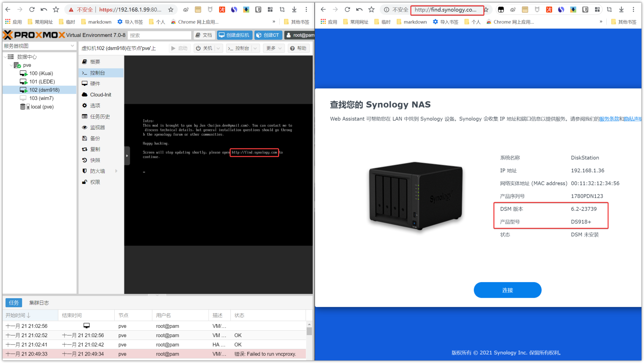The height and width of the screenshot is (363, 644).
Task: Collapse the pve node tree arrow
Action: click(x=11, y=65)
